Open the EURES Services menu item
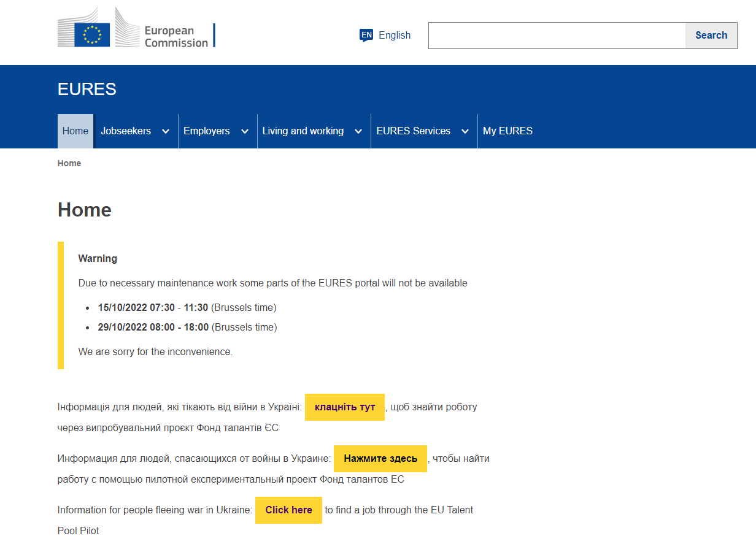The width and height of the screenshot is (756, 544). [x=414, y=131]
